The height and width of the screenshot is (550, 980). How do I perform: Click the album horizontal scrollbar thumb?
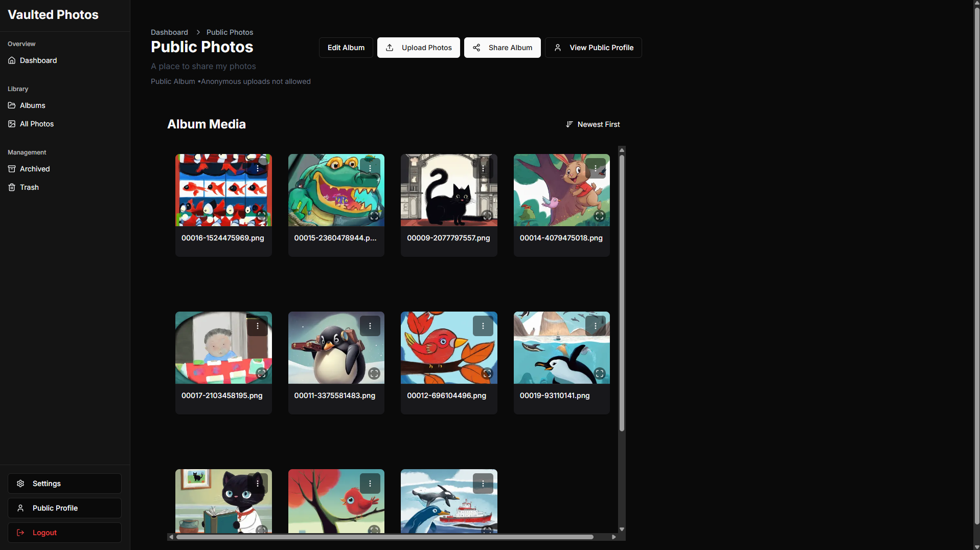[384, 537]
